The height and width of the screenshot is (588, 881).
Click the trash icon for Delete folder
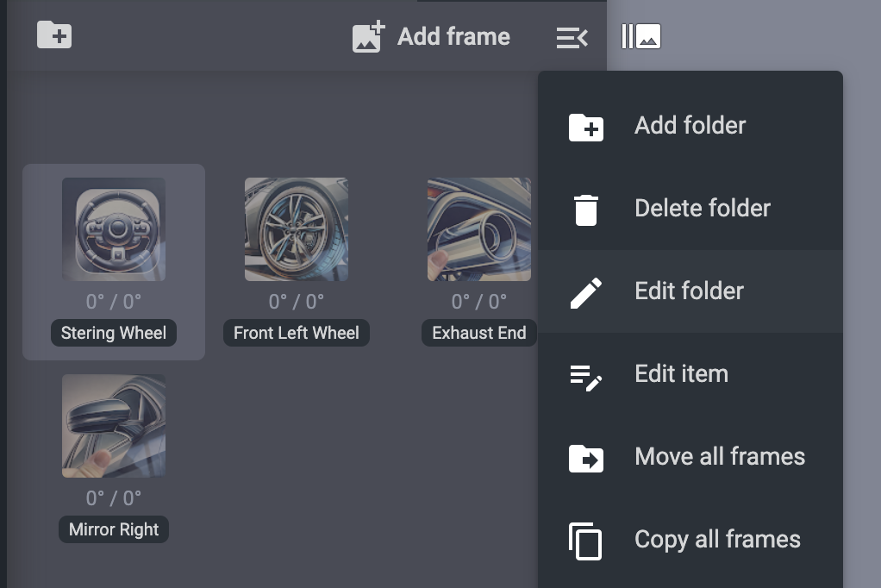point(586,210)
